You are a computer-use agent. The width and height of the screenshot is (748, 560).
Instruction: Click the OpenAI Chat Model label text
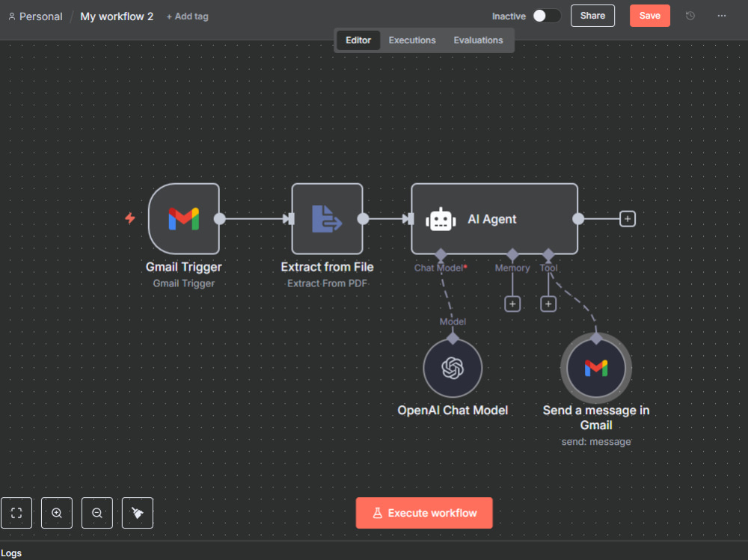pos(453,410)
